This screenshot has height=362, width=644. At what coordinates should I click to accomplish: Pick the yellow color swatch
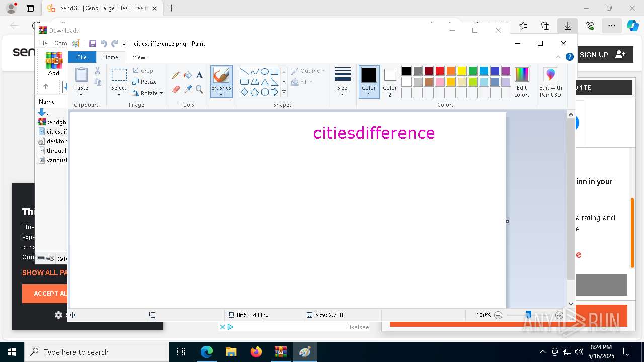click(462, 71)
